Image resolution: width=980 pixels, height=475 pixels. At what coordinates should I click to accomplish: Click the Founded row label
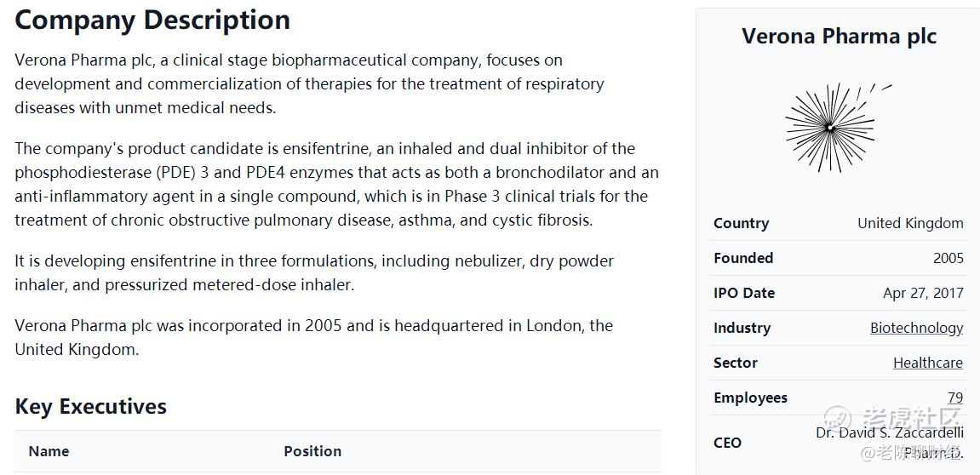click(x=743, y=258)
